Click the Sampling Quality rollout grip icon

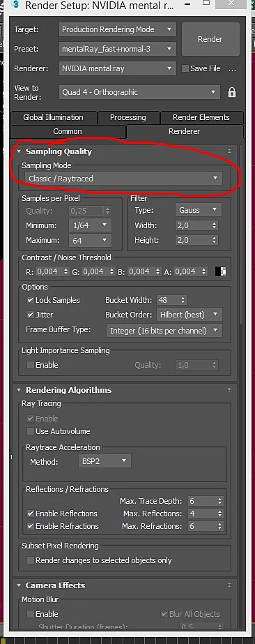pyautogui.click(x=230, y=151)
